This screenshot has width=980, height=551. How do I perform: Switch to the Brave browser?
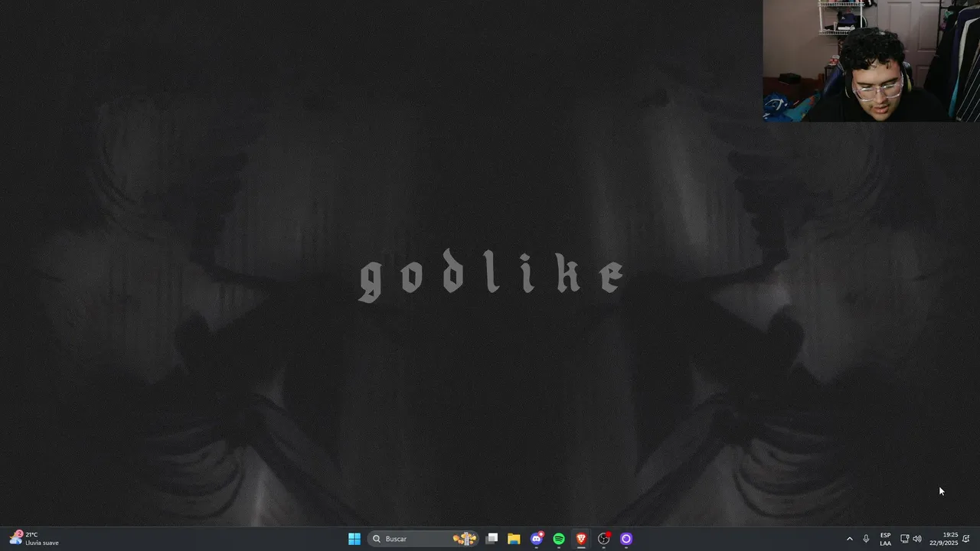click(x=581, y=539)
